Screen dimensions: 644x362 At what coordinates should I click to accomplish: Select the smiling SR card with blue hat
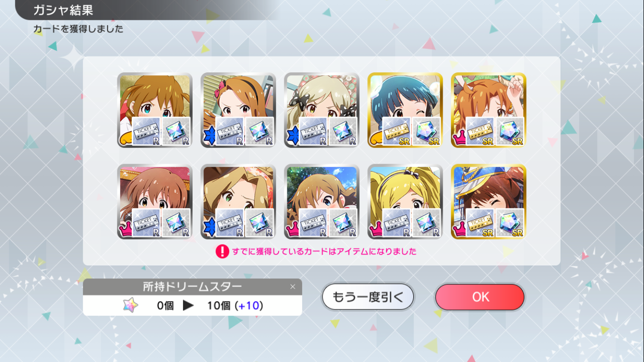489,201
